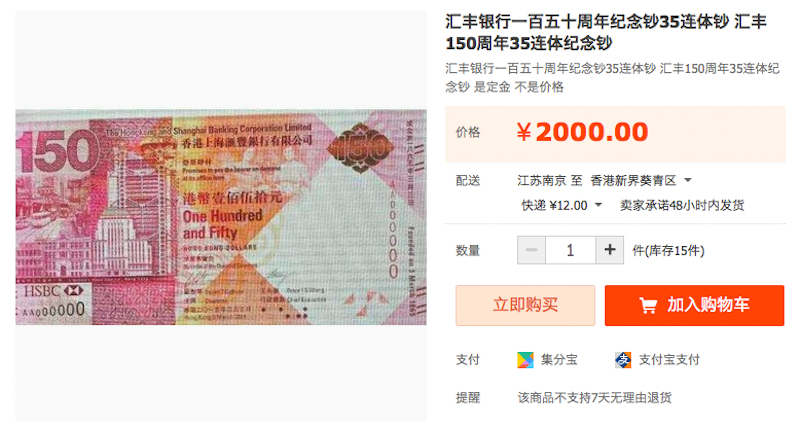Increase quantity with the plus button
800x426 pixels.
click(610, 250)
